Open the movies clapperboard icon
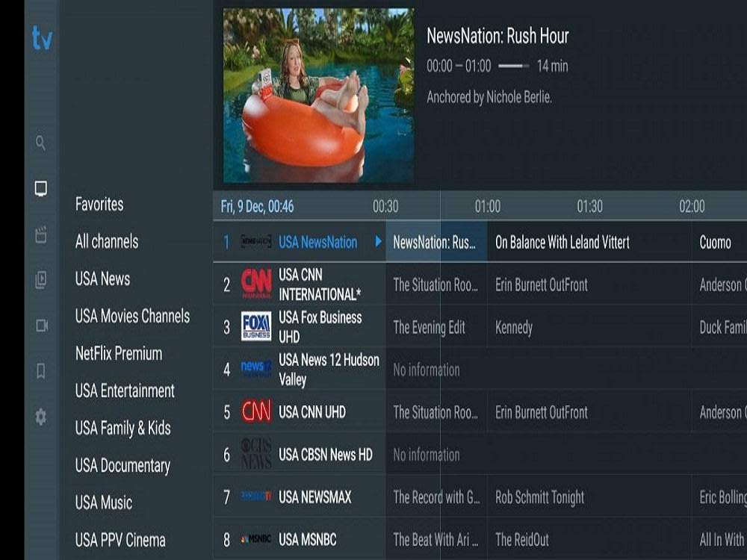 [41, 234]
